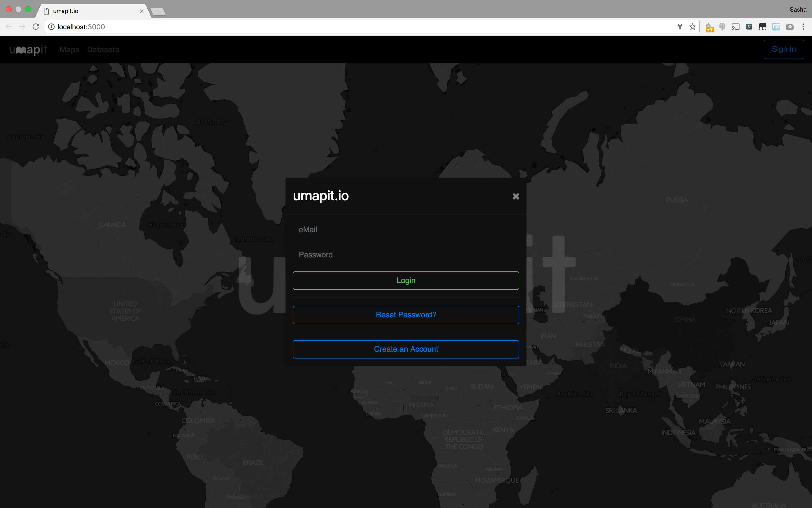Close the umapit.io tab
The image size is (812, 508).
coord(142,11)
